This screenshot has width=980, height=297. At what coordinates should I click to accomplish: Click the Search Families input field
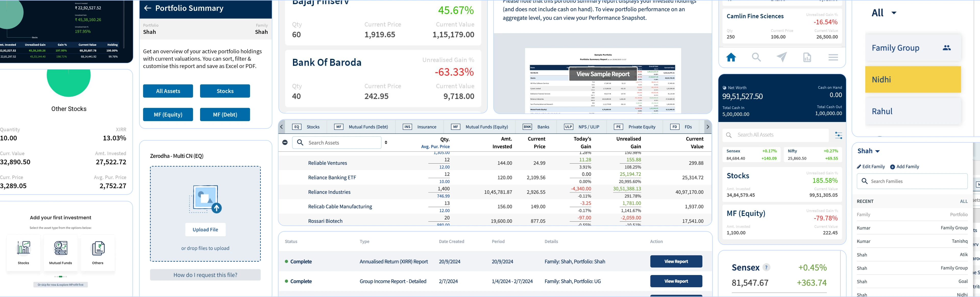click(912, 181)
